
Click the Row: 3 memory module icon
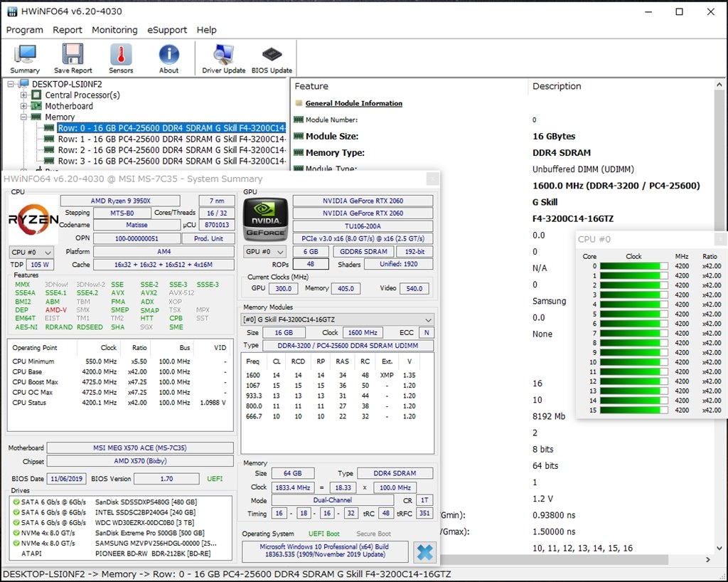point(49,161)
